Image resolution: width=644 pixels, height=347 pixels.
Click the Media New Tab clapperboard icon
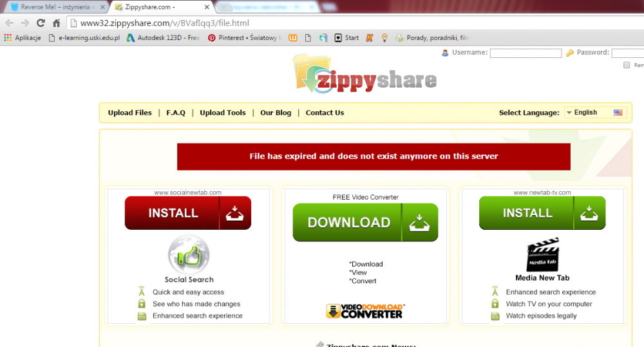[542, 256]
